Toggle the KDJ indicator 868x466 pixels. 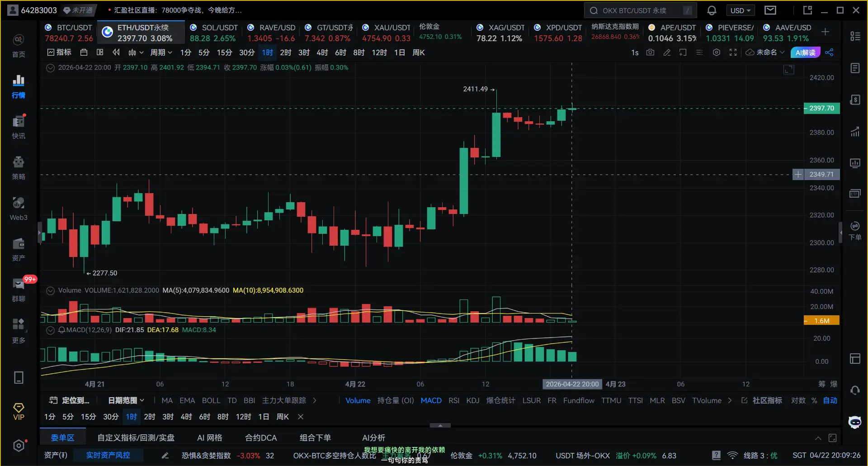(x=473, y=400)
